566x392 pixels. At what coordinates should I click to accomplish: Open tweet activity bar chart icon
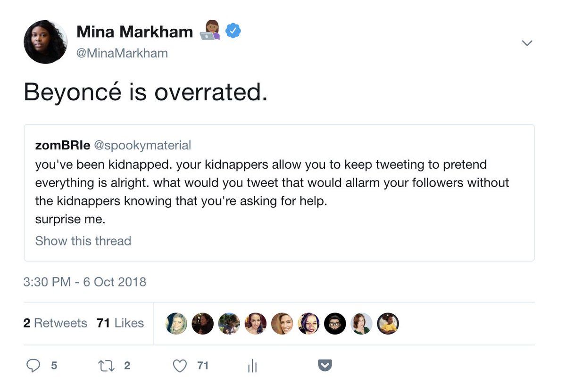pyautogui.click(x=252, y=366)
